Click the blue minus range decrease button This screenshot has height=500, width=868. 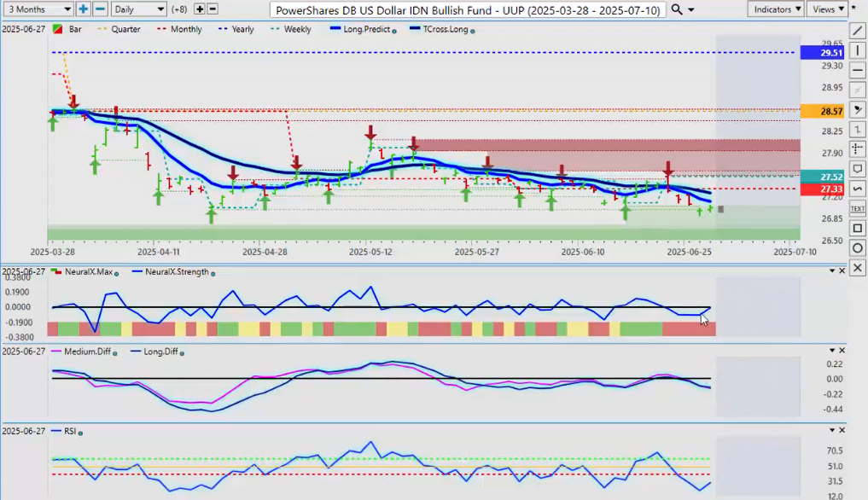pos(100,9)
